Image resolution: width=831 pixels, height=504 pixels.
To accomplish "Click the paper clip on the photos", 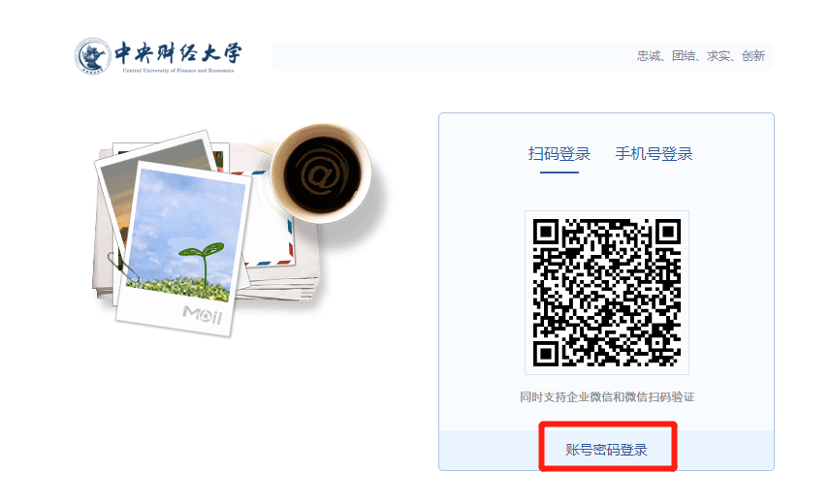I will [x=123, y=268].
